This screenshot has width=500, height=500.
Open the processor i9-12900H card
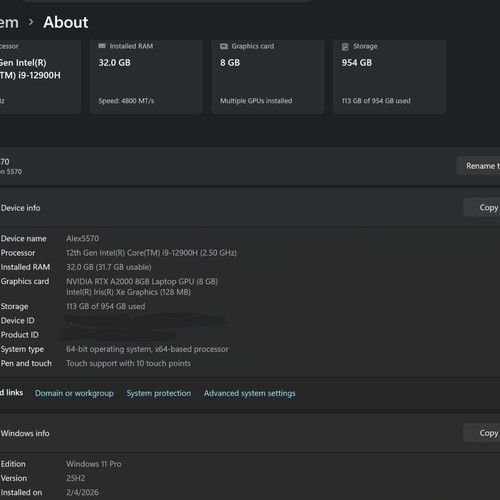(40, 77)
